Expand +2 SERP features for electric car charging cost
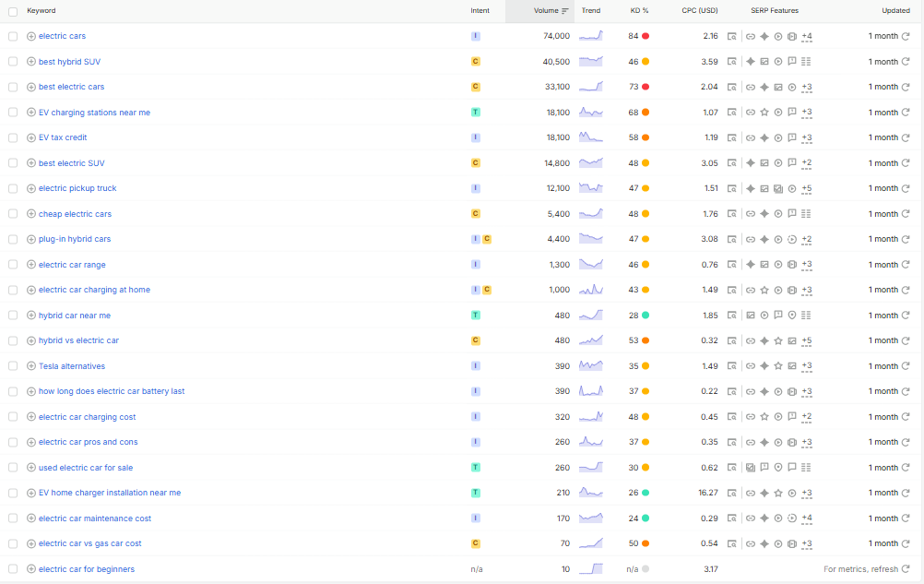Image resolution: width=924 pixels, height=584 pixels. pyautogui.click(x=807, y=417)
